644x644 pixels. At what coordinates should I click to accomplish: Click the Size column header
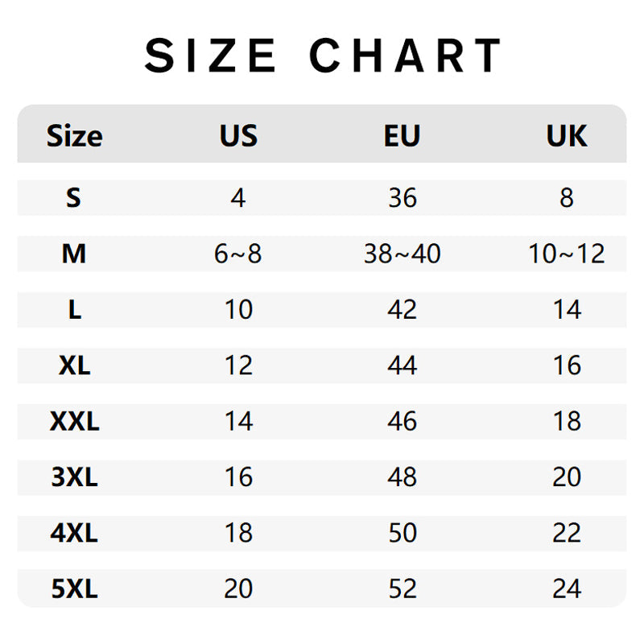pyautogui.click(x=74, y=136)
